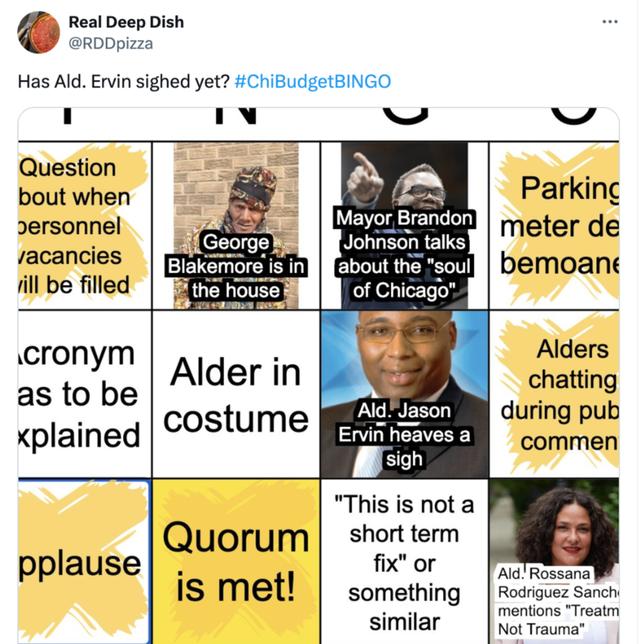
Task: Click the Real Deep Dish pizza avatar
Action: pyautogui.click(x=39, y=33)
